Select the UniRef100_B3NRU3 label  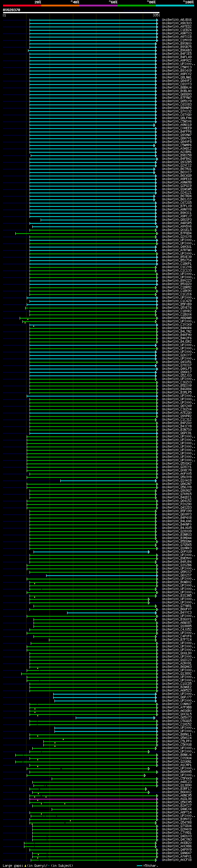tap(177, 535)
